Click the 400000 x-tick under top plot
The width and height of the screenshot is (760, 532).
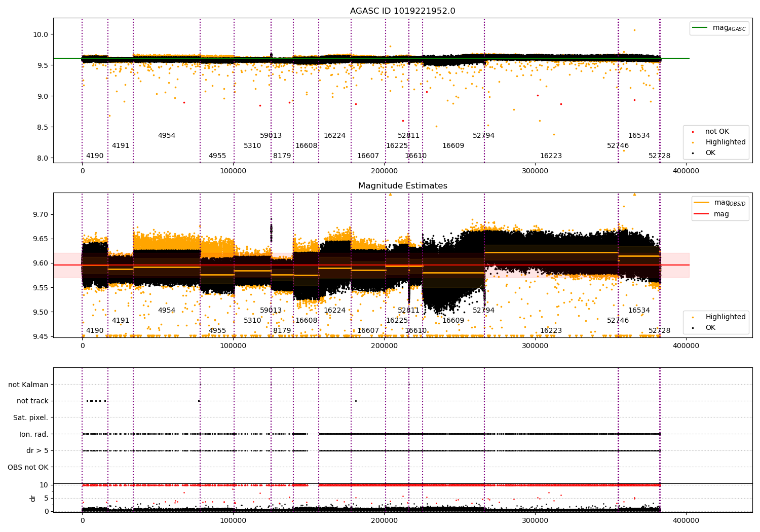pos(686,171)
